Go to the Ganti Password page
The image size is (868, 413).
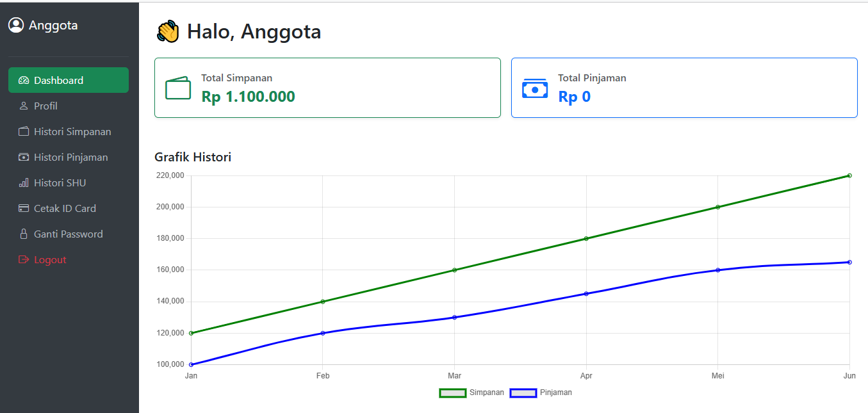68,234
